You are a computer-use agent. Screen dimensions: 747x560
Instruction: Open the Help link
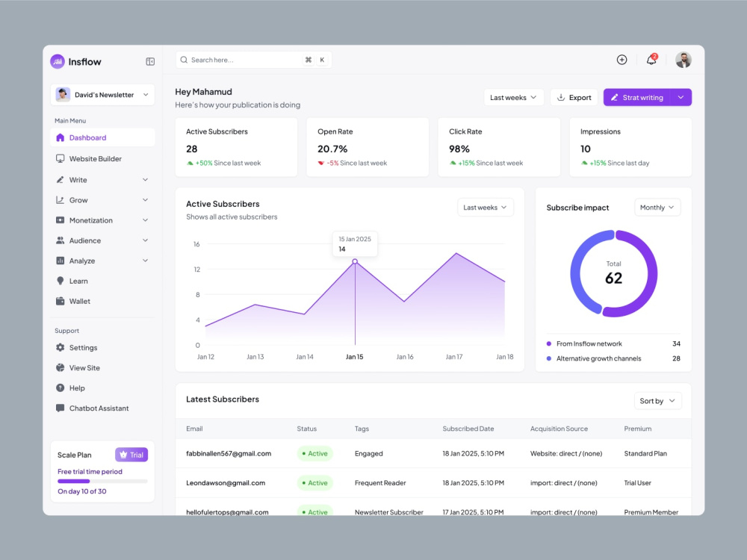[102, 388]
